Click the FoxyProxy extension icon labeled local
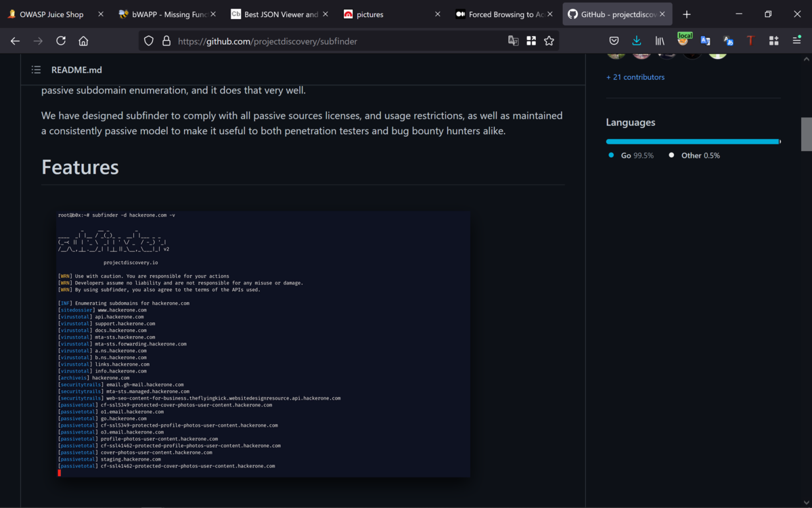The image size is (812, 508). pos(683,40)
